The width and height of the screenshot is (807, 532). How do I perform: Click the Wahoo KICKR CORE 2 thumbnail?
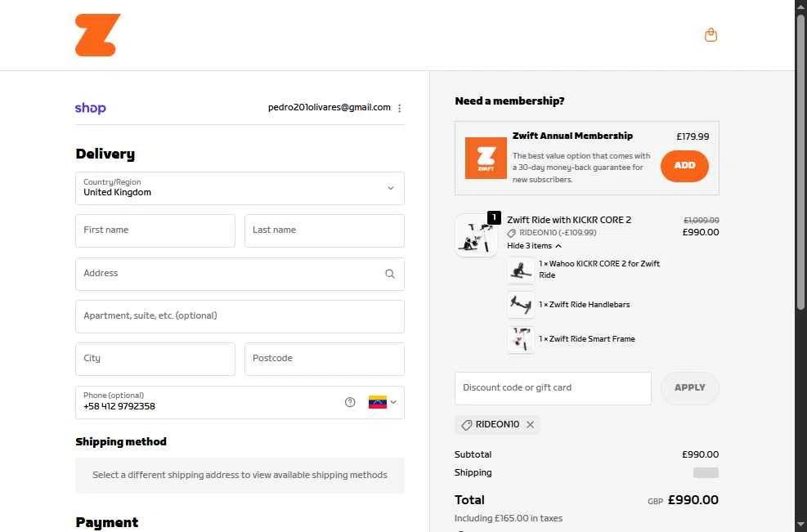click(x=520, y=270)
